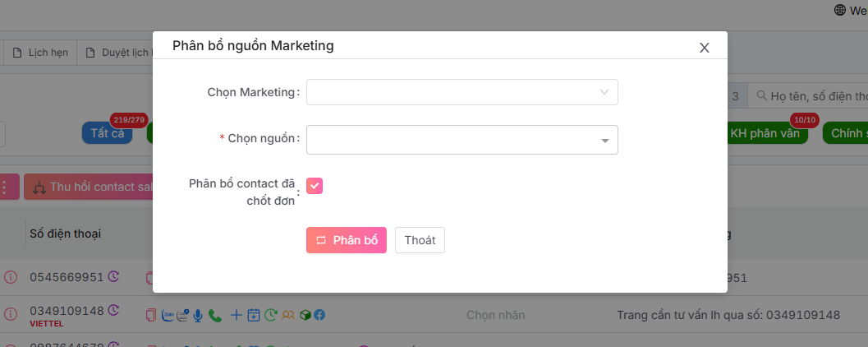Click the microphone icon in contact row
Image resolution: width=868 pixels, height=347 pixels.
tap(199, 315)
